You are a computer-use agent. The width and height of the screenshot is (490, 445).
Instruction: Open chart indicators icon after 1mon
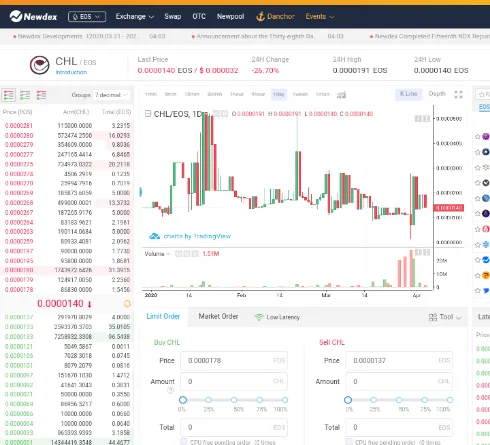pos(341,95)
